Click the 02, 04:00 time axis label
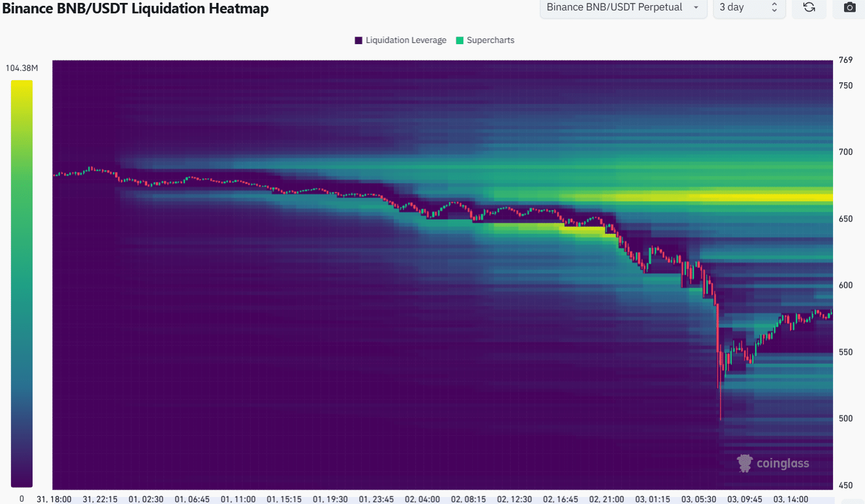The width and height of the screenshot is (865, 504). 423,499
